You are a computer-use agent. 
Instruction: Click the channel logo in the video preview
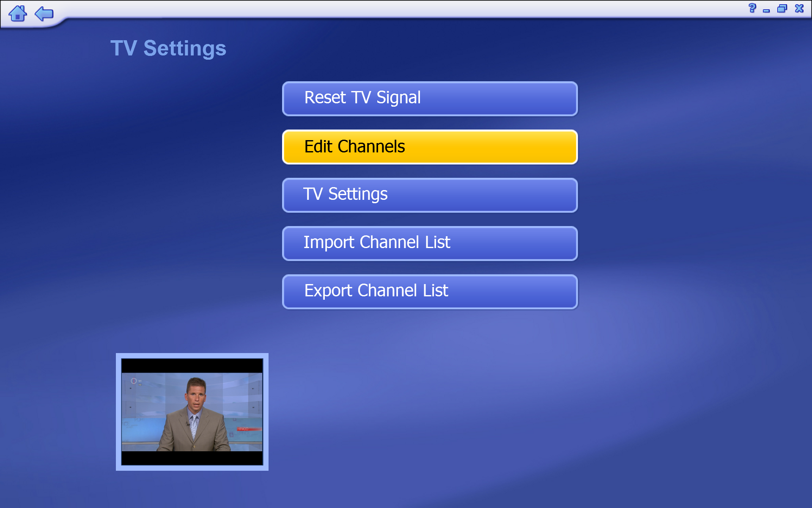tap(134, 381)
